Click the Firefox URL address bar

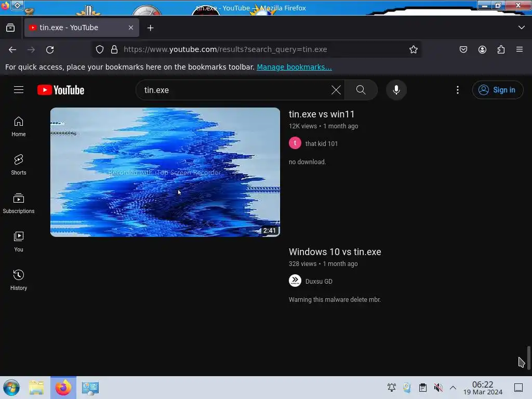coord(257,49)
